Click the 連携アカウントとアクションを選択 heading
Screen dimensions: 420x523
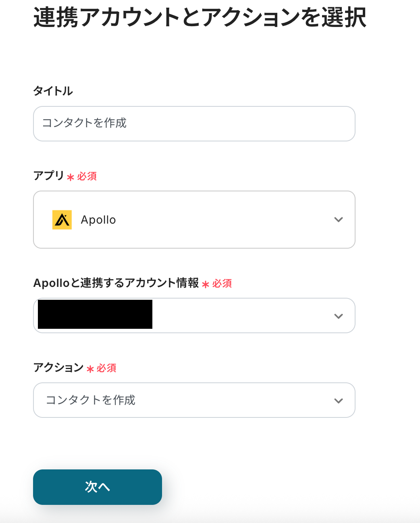200,18
